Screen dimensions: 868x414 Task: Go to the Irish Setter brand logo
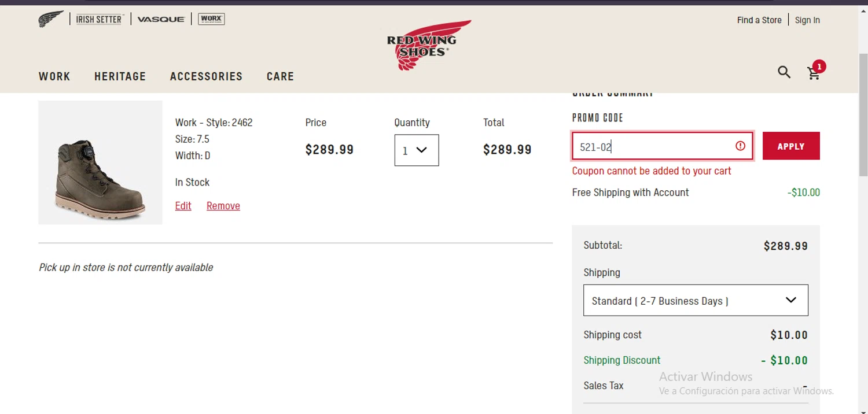(100, 19)
